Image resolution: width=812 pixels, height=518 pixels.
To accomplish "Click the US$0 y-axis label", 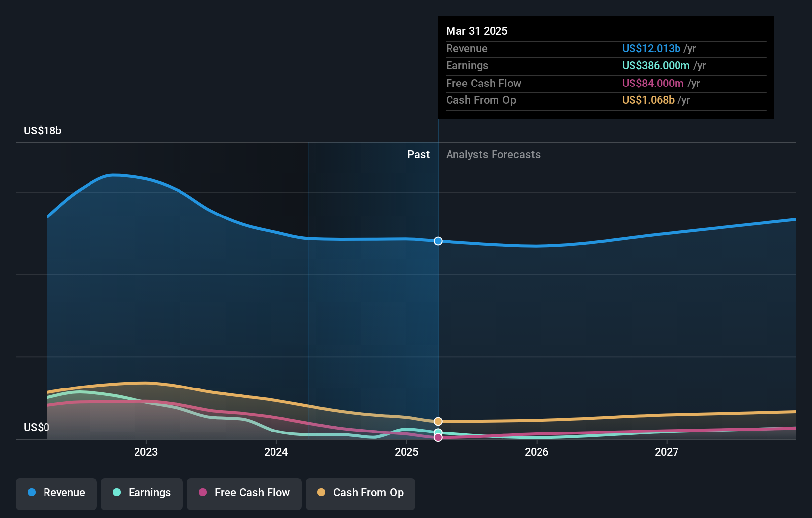I will tap(37, 427).
